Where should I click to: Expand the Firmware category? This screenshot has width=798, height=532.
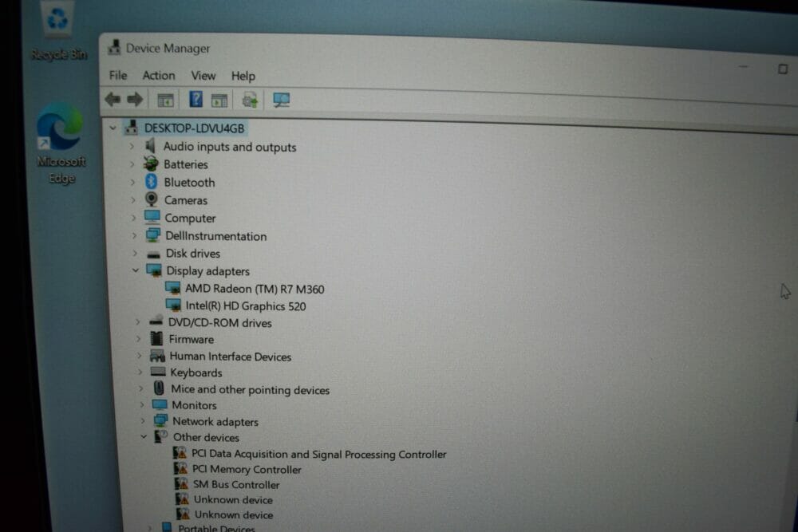coord(138,339)
